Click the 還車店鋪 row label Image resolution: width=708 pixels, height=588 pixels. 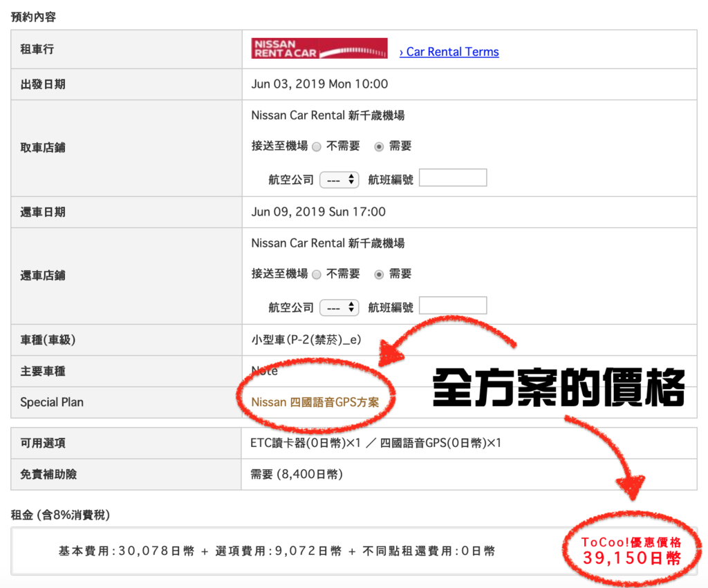(x=43, y=275)
